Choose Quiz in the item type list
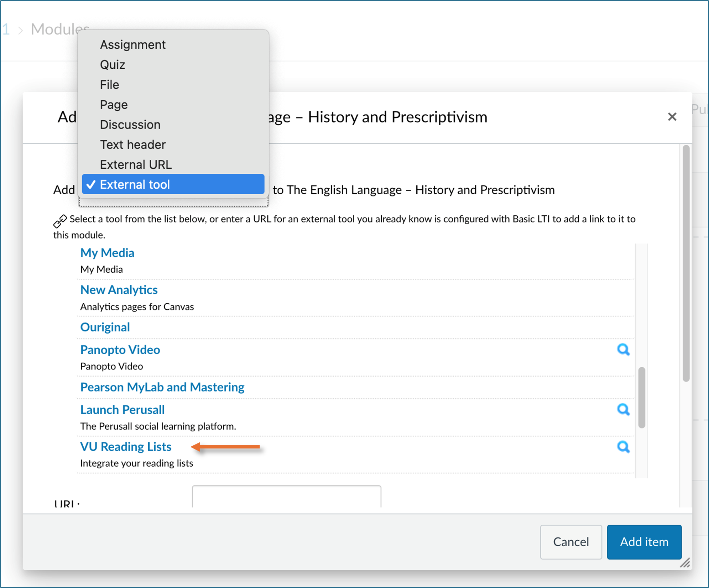This screenshot has width=709, height=588. click(x=173, y=65)
